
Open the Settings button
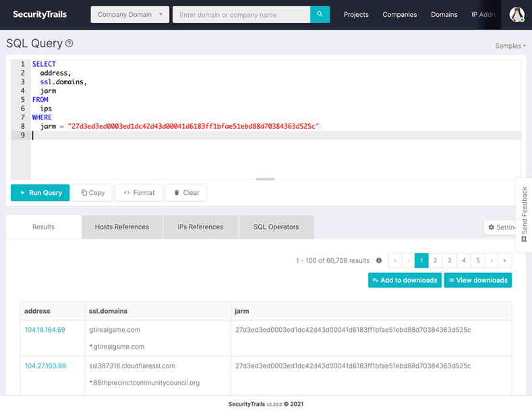coord(501,227)
